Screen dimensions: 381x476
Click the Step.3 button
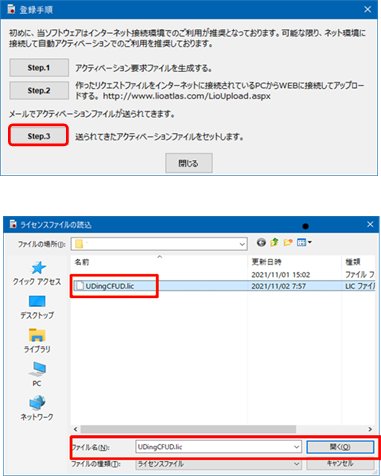(39, 136)
